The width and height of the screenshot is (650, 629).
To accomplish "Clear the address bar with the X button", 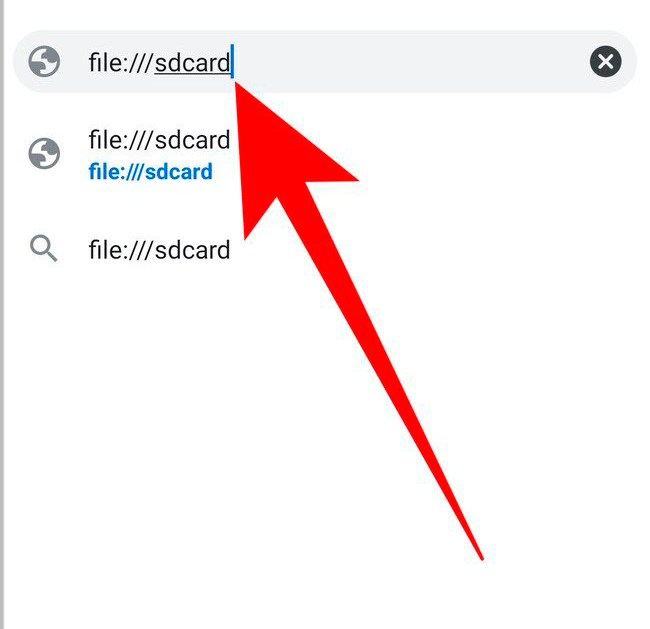I will click(x=605, y=61).
